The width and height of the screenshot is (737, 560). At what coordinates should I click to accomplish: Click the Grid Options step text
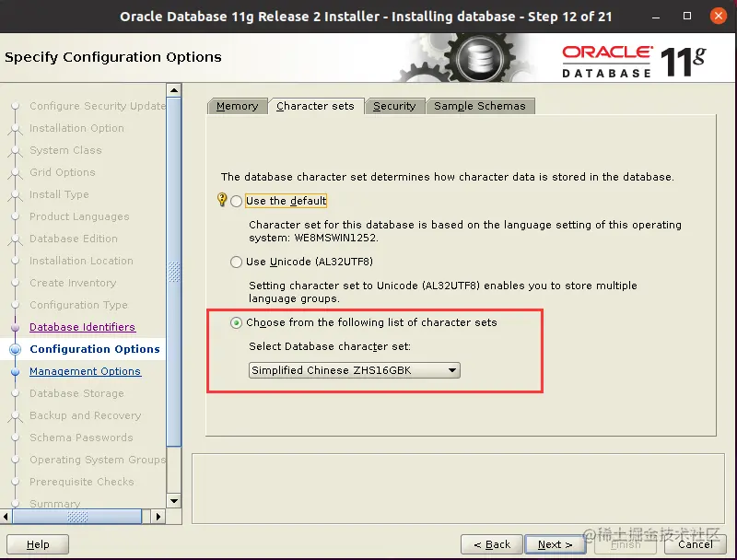63,172
